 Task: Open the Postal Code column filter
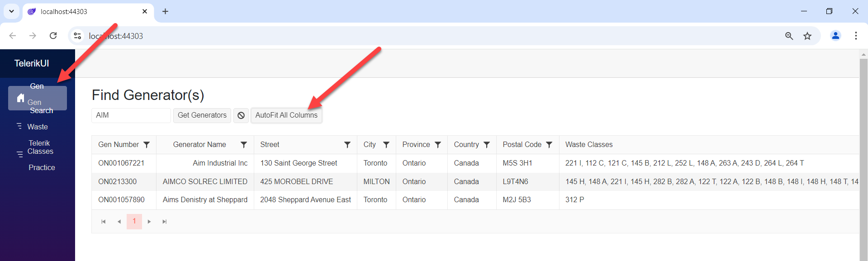coord(549,145)
